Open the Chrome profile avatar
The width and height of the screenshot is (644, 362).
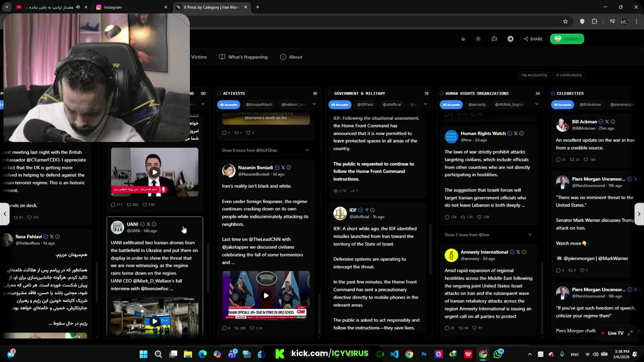[624, 21]
